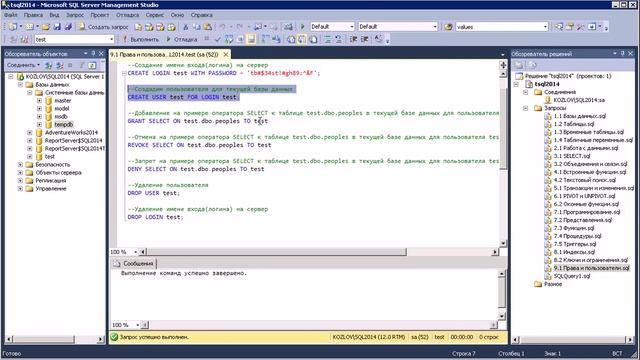The height and width of the screenshot is (360, 640).
Task: Open the Сервис menu
Action: [x=155, y=15]
